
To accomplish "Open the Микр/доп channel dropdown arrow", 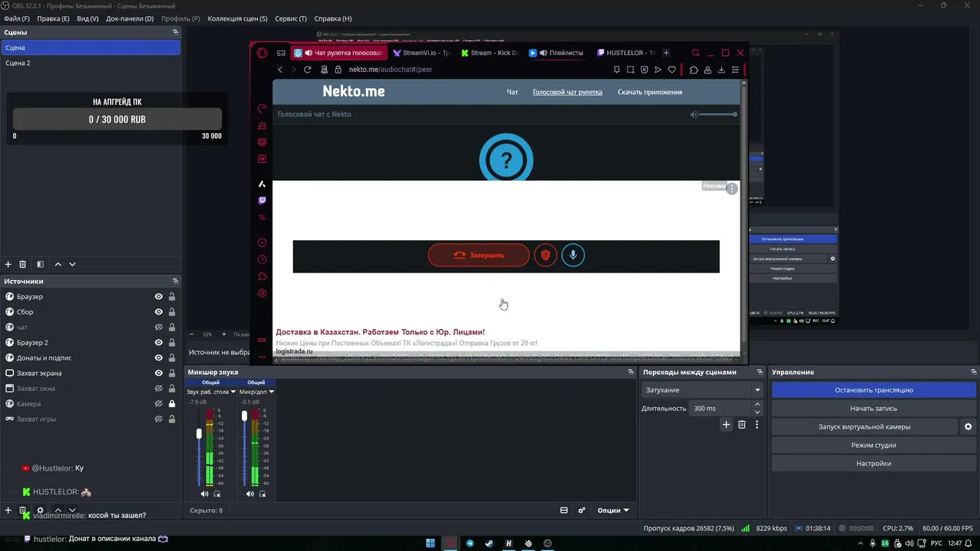I will click(271, 392).
